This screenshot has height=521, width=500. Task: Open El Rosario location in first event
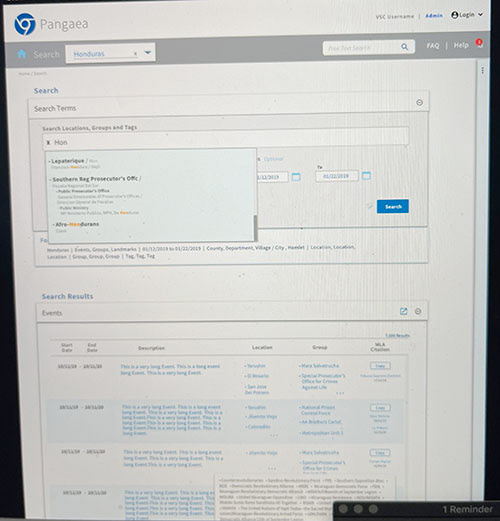click(257, 376)
